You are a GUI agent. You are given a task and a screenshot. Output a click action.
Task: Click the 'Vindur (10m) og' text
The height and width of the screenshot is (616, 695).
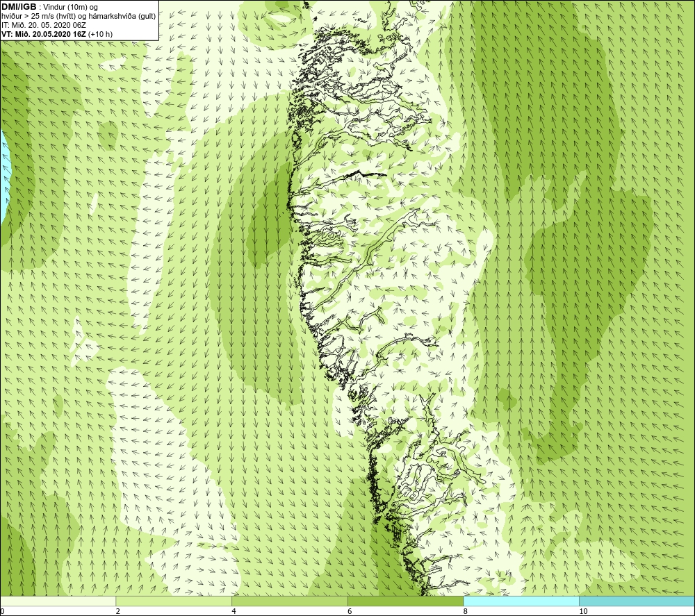click(70, 7)
